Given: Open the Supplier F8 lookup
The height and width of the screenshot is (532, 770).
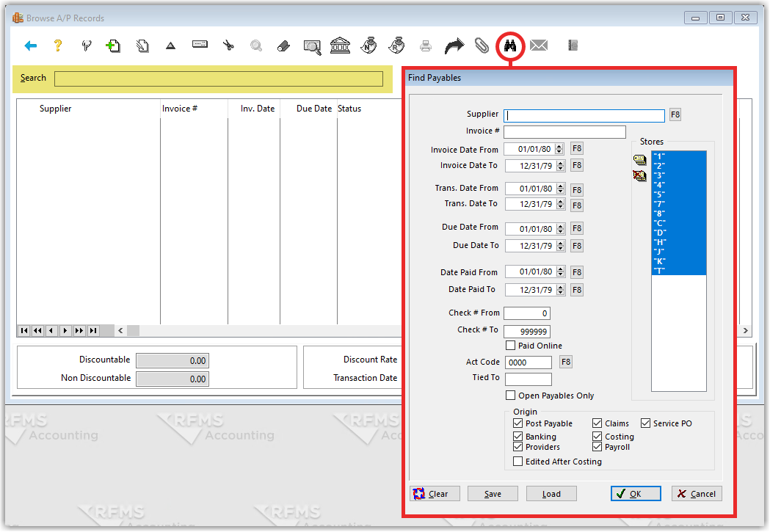Looking at the screenshot, I should pyautogui.click(x=675, y=114).
